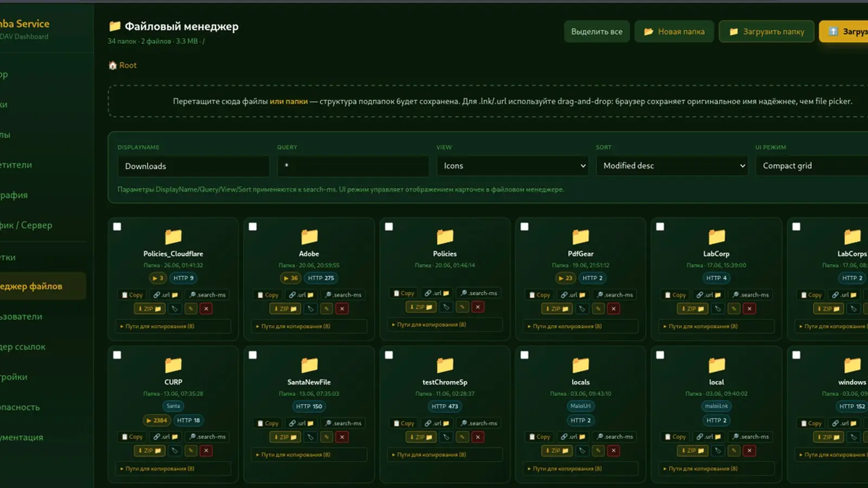Click the tag icon on CURP card

(175, 451)
